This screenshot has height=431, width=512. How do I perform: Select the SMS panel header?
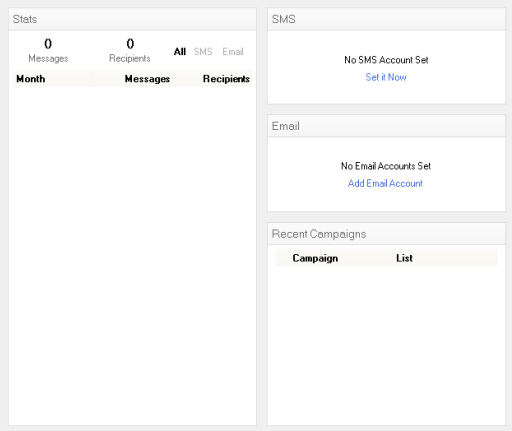386,19
